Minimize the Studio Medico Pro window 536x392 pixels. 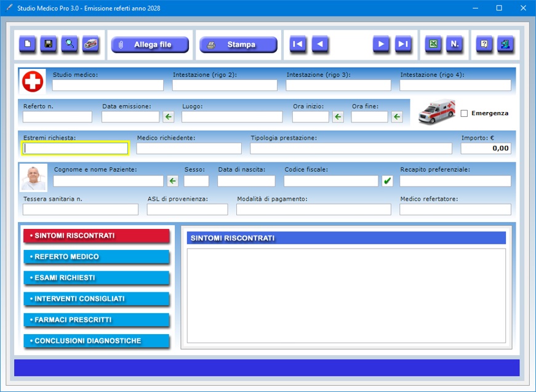475,8
